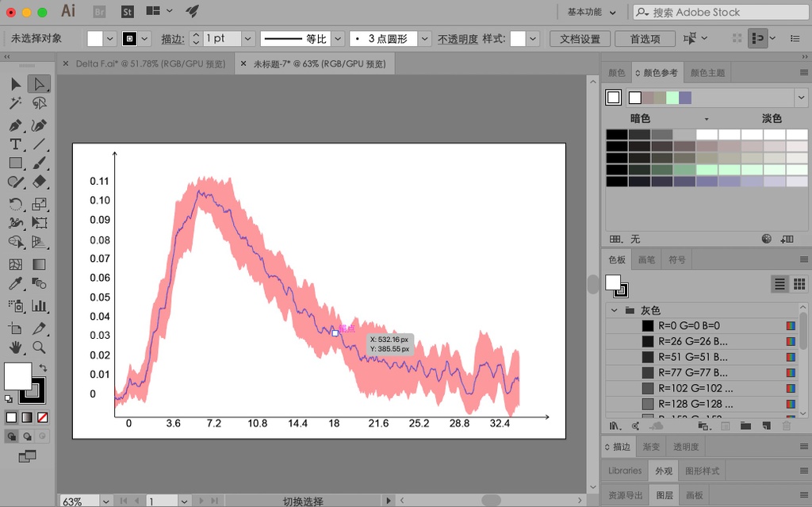This screenshot has width=812, height=507.
Task: Set paint mode to None
Action: click(x=43, y=417)
